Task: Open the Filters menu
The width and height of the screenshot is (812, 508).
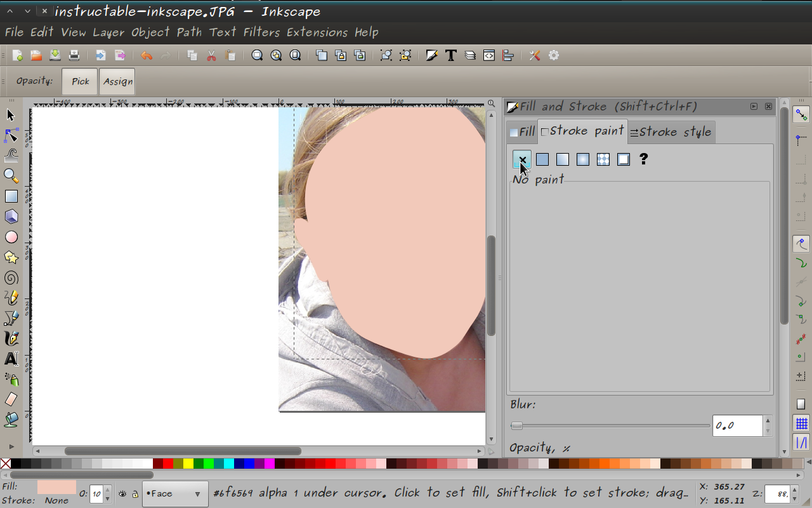Action: tap(261, 32)
